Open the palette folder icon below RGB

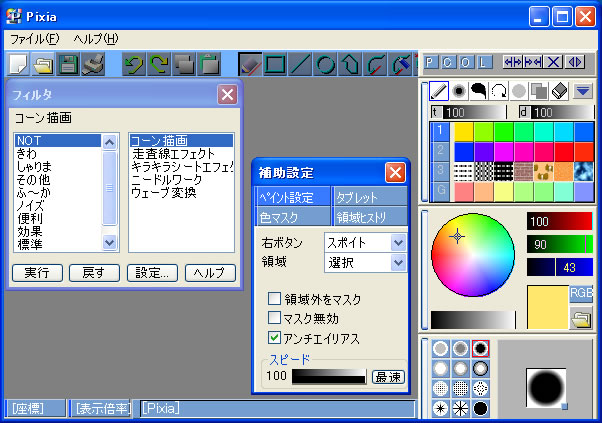(x=580, y=318)
